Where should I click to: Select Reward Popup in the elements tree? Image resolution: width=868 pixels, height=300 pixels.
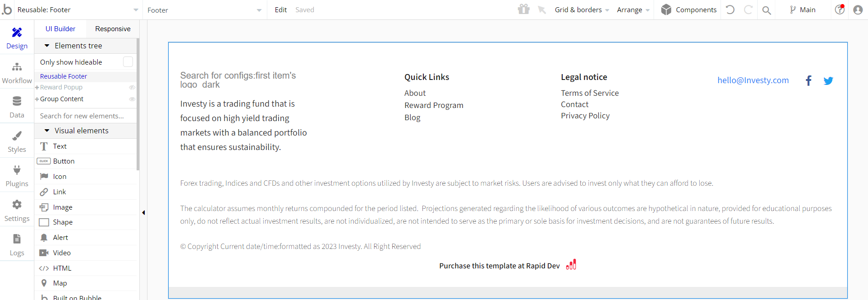(61, 87)
